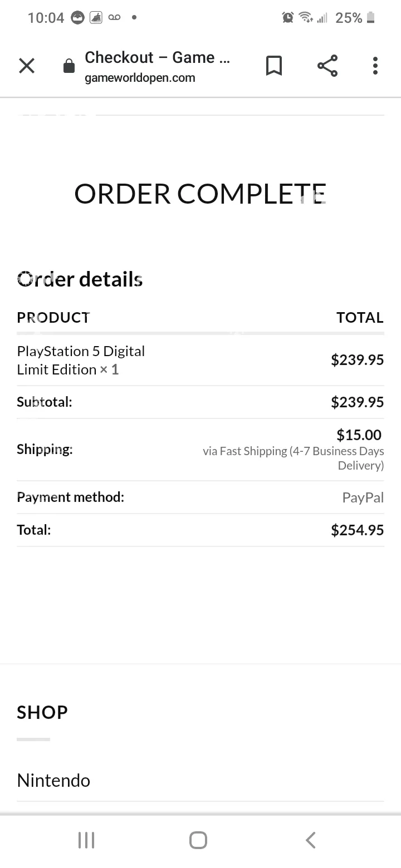Tap the Wi-Fi status icon
The image size is (401, 868).
(305, 18)
